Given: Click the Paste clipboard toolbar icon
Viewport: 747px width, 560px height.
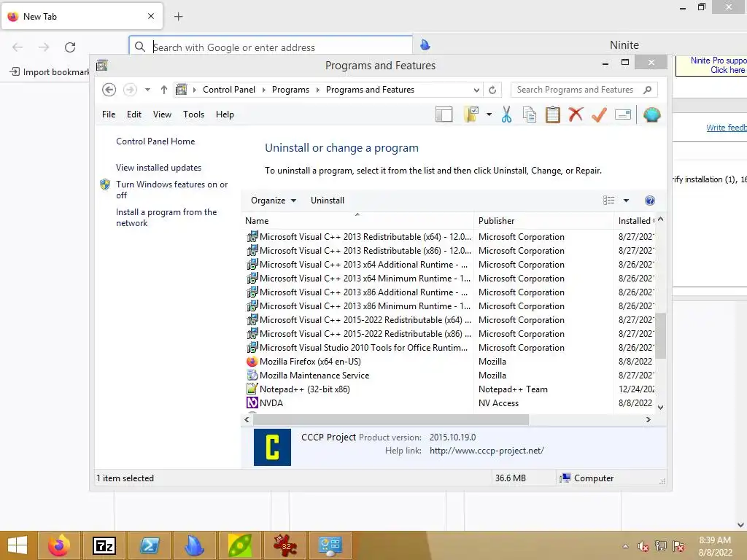Looking at the screenshot, I should 553,114.
